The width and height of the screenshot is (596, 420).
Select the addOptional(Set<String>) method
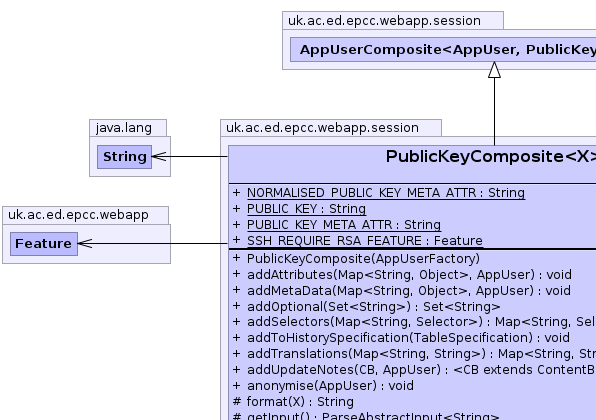[373, 306]
